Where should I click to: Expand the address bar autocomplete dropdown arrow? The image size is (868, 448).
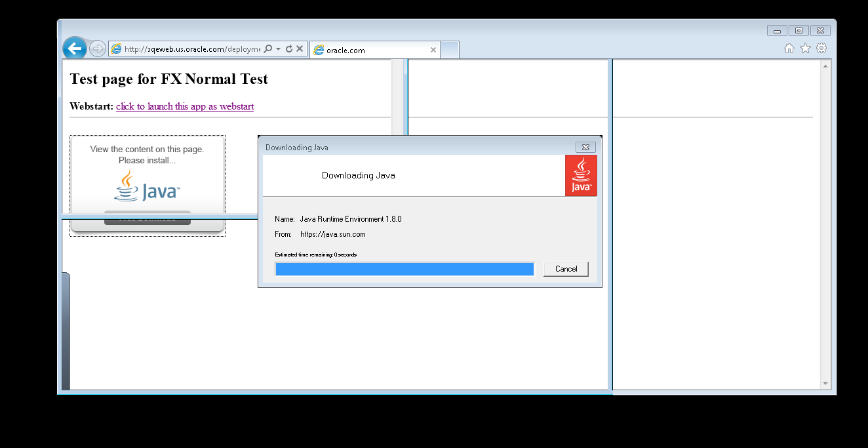tap(278, 49)
